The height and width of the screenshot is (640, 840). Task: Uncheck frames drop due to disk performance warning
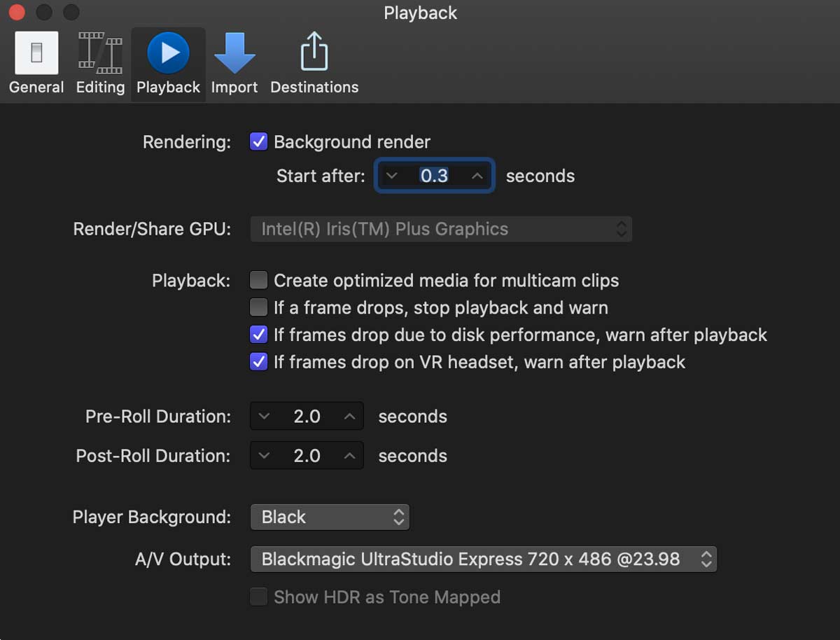pos(259,335)
